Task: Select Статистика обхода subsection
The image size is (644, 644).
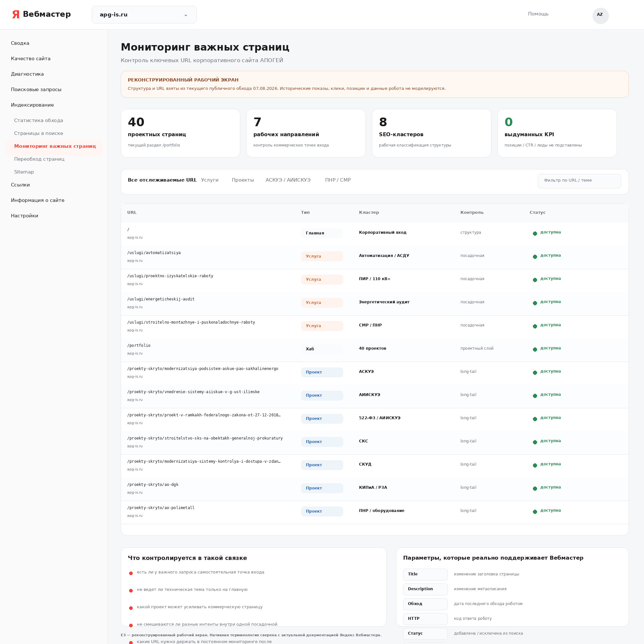Action: point(39,120)
